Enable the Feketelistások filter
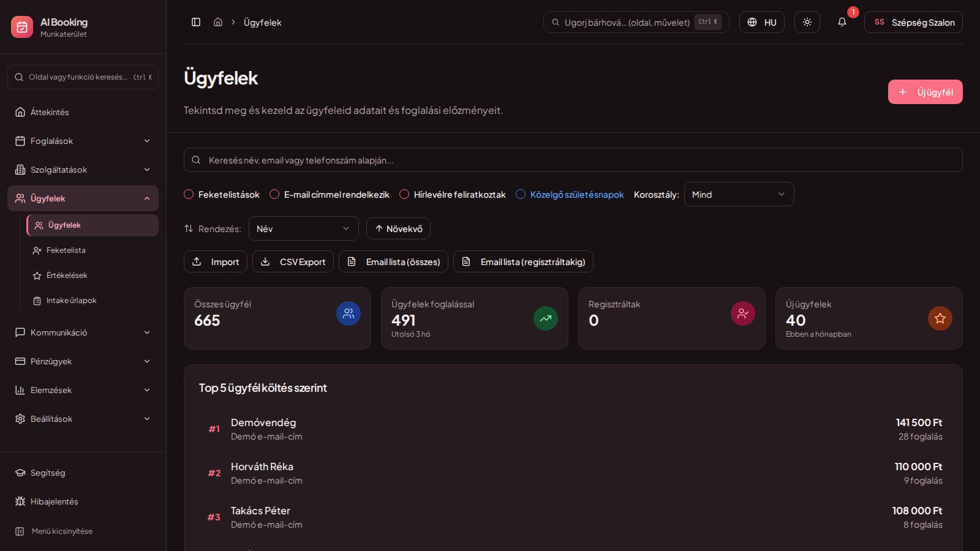980x551 pixels. coord(189,194)
